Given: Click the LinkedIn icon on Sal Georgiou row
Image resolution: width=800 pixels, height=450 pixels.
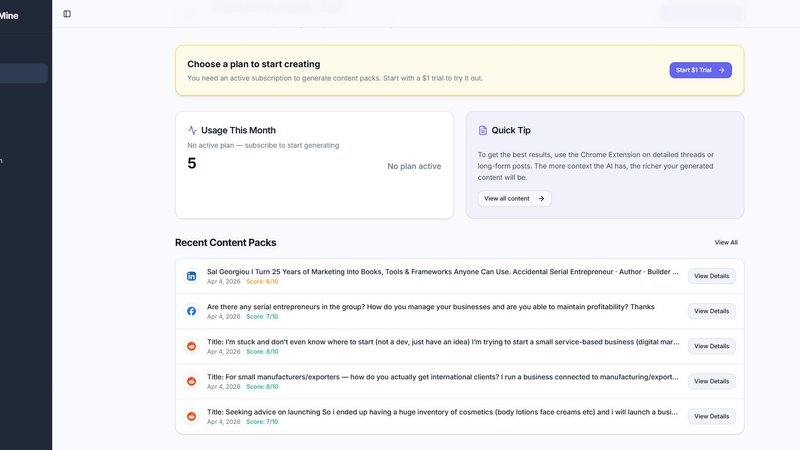Looking at the screenshot, I should 191,276.
